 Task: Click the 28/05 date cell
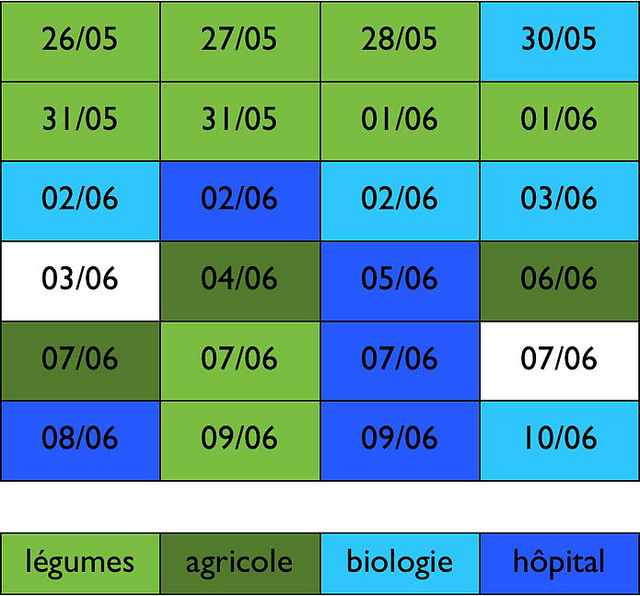[x=400, y=41]
